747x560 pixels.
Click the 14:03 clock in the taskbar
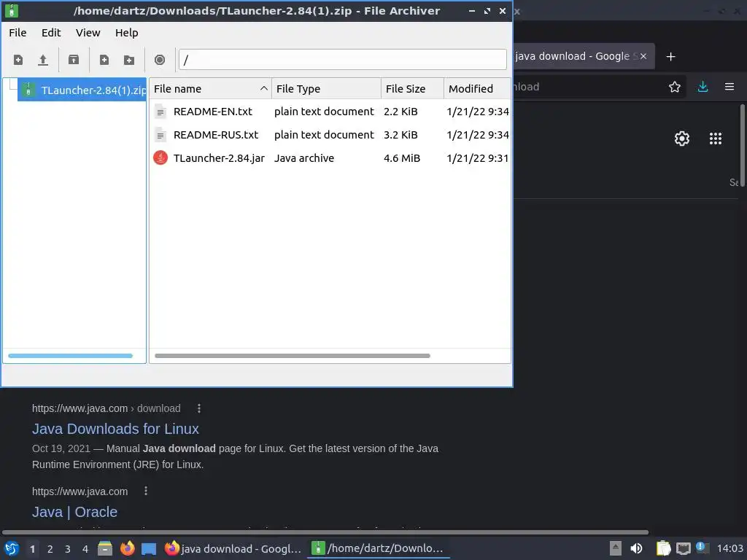pyautogui.click(x=729, y=548)
